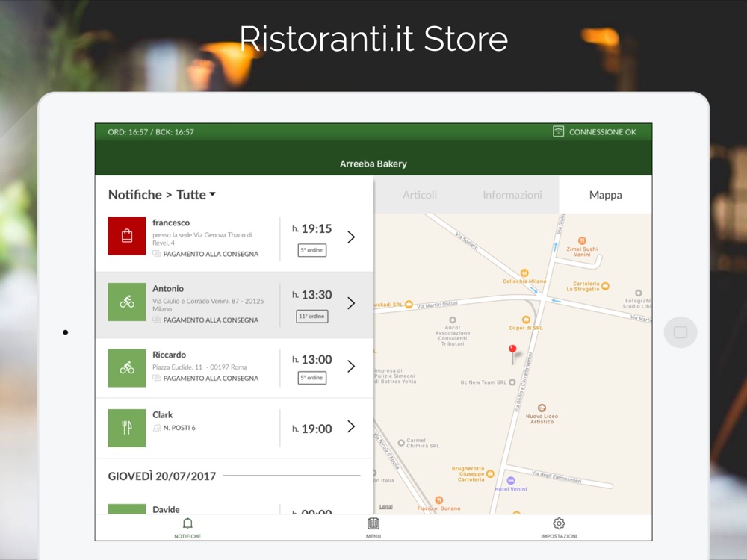
Task: Click time h. 19:15
Action: coord(312,229)
